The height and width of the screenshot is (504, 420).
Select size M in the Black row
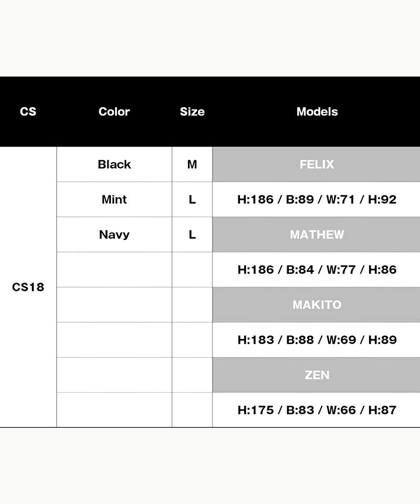click(192, 164)
